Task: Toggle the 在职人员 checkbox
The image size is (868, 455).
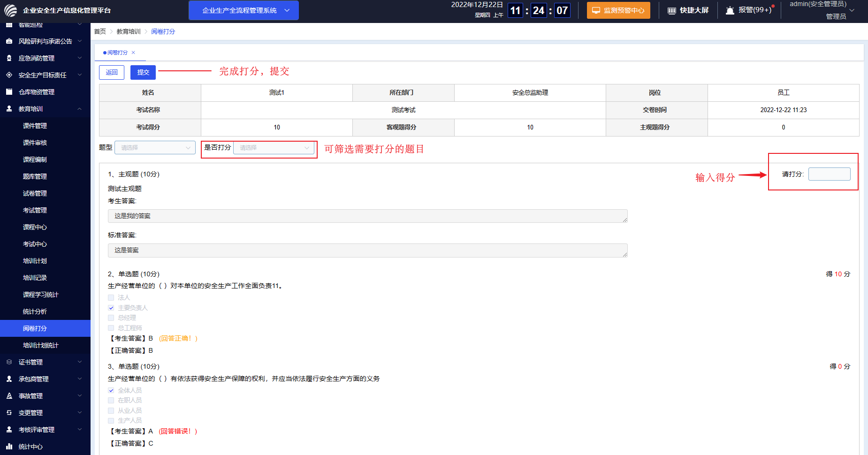Action: click(111, 400)
